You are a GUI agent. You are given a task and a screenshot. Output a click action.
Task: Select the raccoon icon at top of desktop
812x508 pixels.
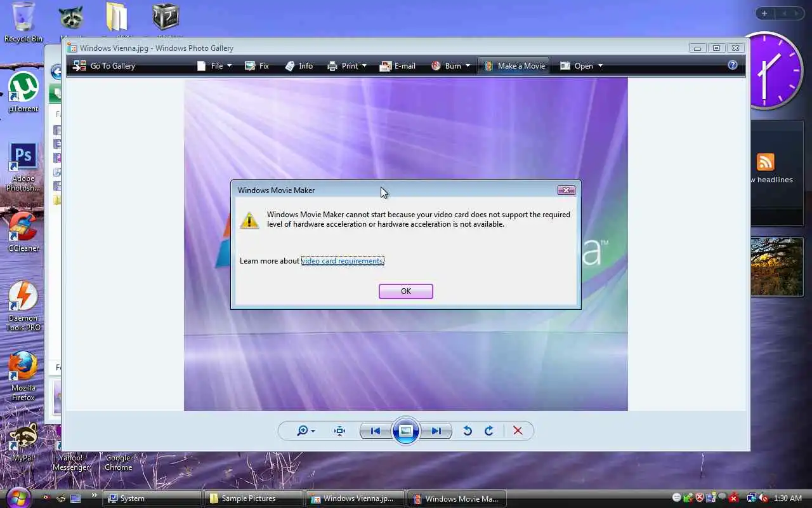[x=71, y=18]
